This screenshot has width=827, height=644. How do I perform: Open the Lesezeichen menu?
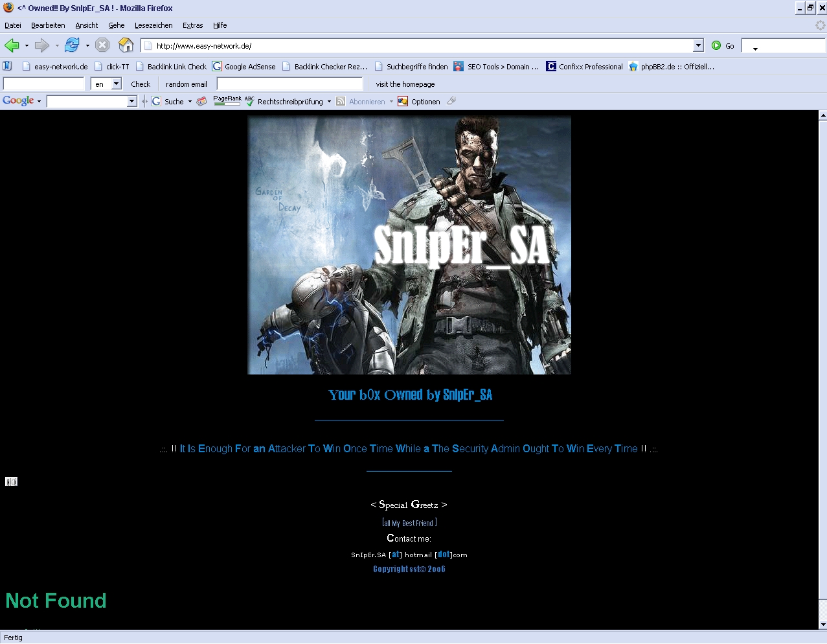(x=153, y=25)
